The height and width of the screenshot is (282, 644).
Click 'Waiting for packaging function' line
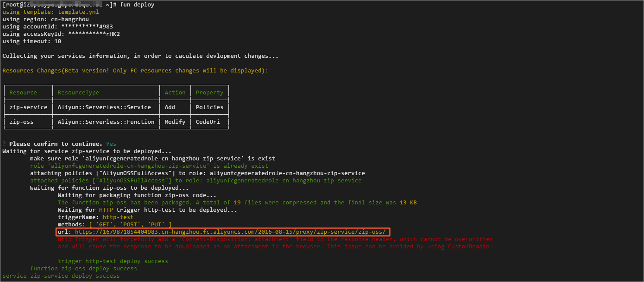pos(137,195)
